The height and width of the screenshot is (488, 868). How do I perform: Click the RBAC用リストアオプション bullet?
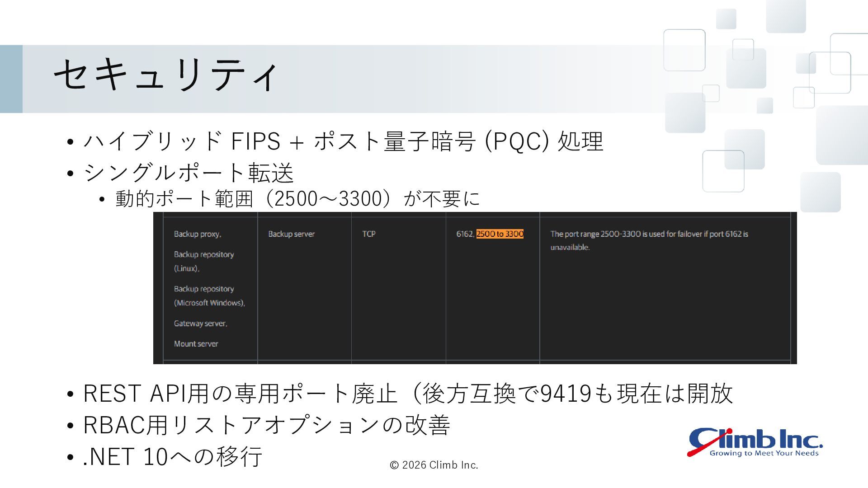[266, 425]
